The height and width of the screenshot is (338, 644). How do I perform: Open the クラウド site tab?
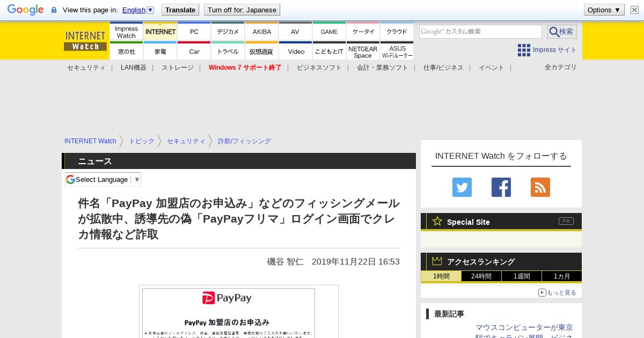tap(397, 32)
